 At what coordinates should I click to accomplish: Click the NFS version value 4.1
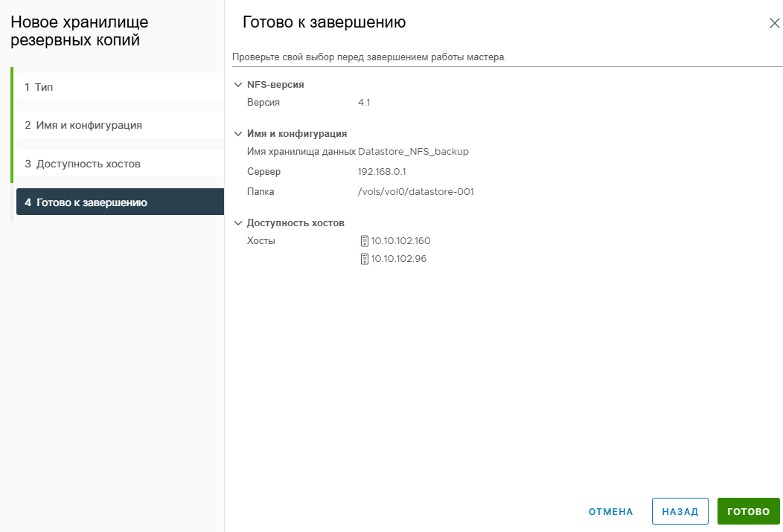coord(364,103)
